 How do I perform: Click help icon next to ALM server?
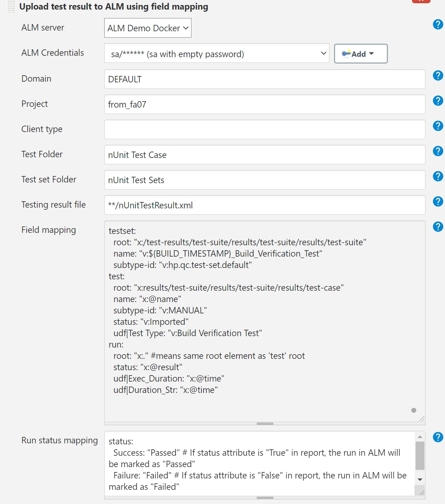coord(438,24)
